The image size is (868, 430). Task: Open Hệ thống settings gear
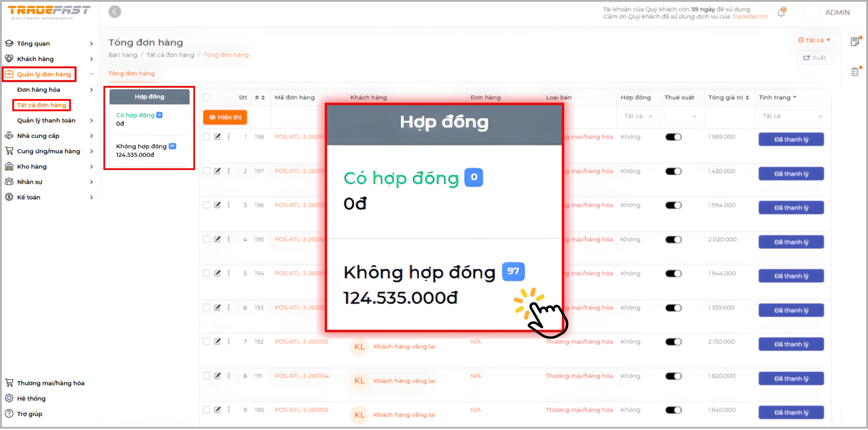point(9,398)
